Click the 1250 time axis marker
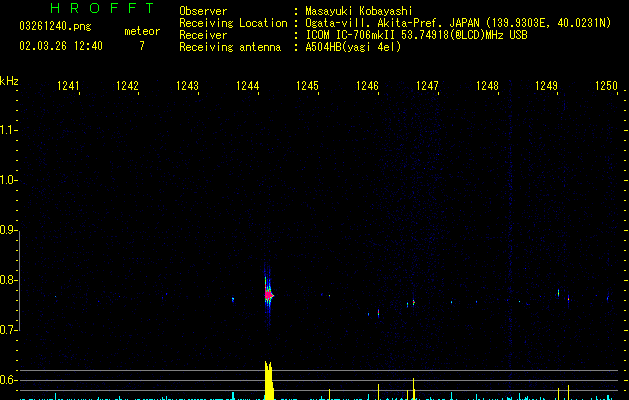 606,86
